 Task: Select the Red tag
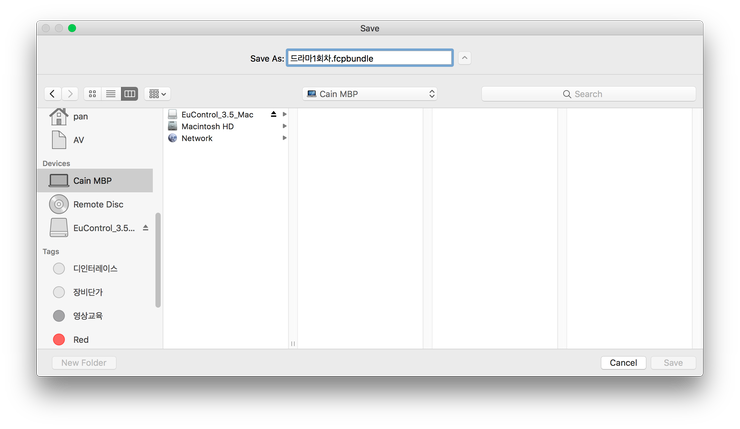(x=94, y=339)
